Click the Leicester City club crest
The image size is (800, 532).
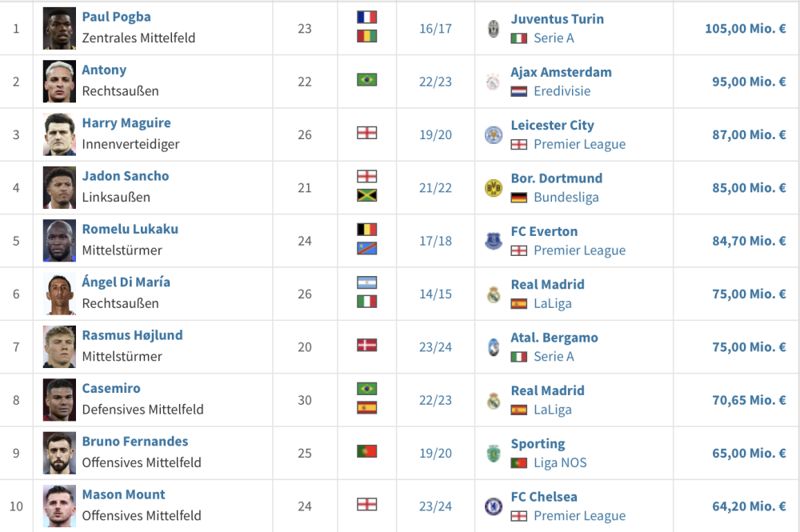[494, 134]
